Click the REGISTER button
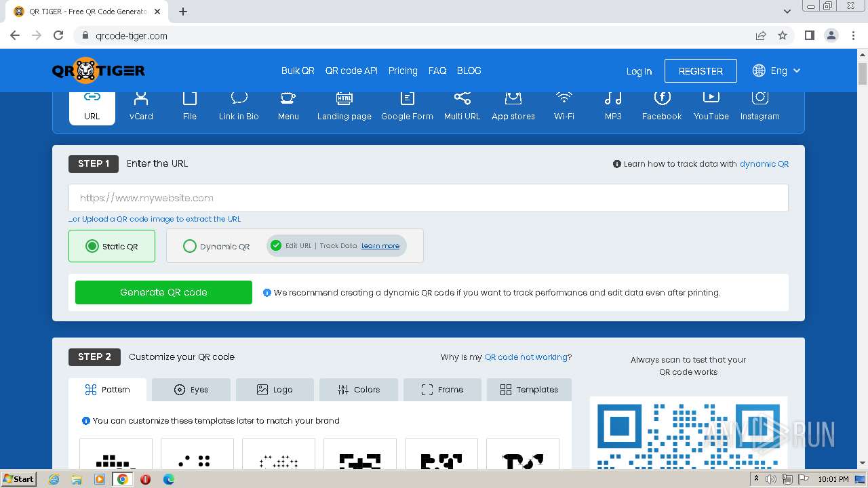Image resolution: width=868 pixels, height=488 pixels. 701,70
